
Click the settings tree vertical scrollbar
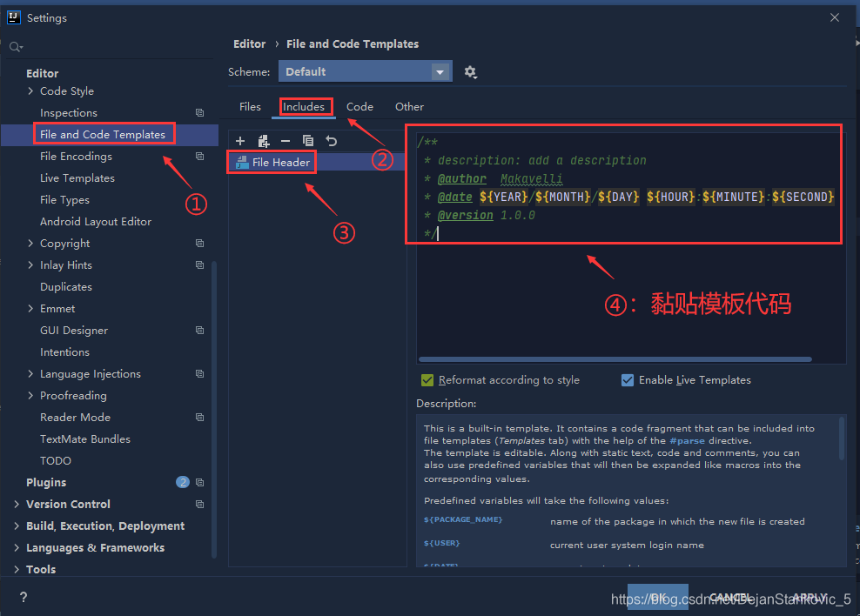(214, 409)
